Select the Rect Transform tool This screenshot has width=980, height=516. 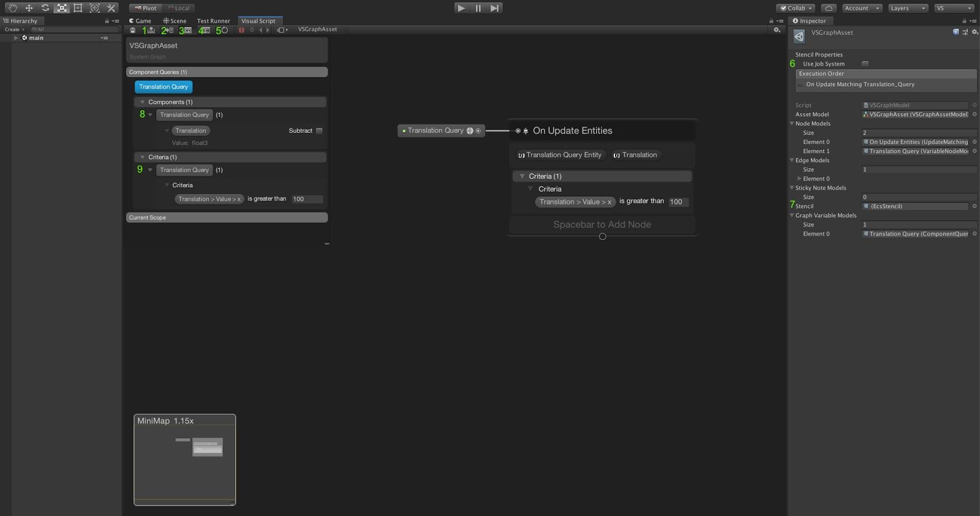click(78, 8)
